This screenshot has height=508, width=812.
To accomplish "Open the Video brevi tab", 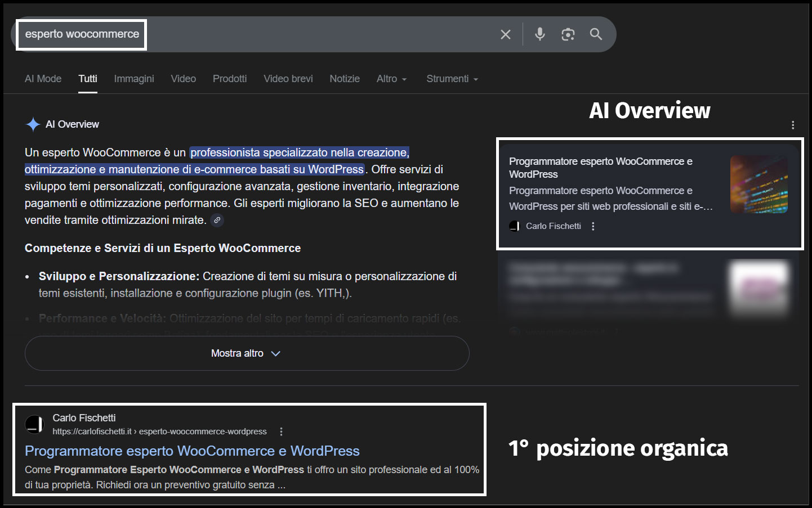I will [288, 79].
